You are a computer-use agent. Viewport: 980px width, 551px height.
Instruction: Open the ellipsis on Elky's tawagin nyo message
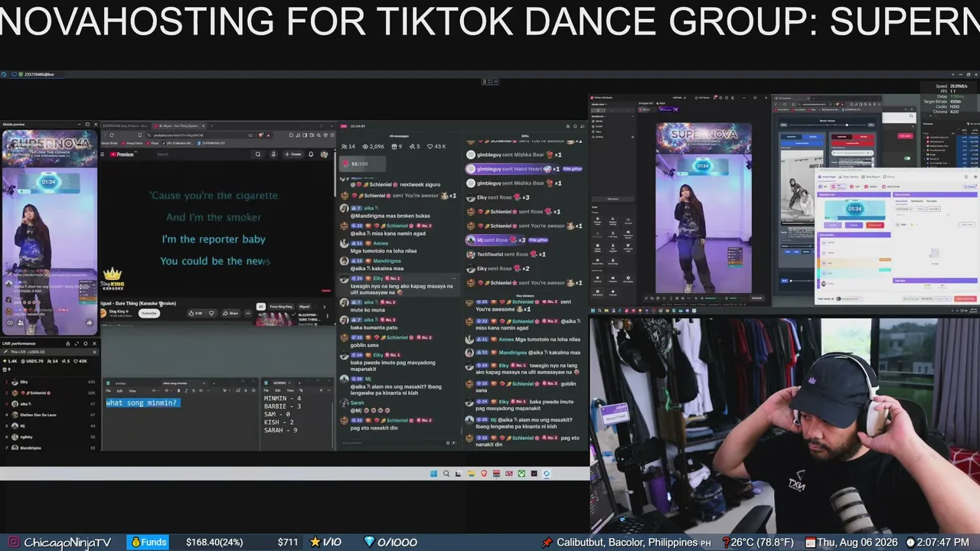click(455, 279)
